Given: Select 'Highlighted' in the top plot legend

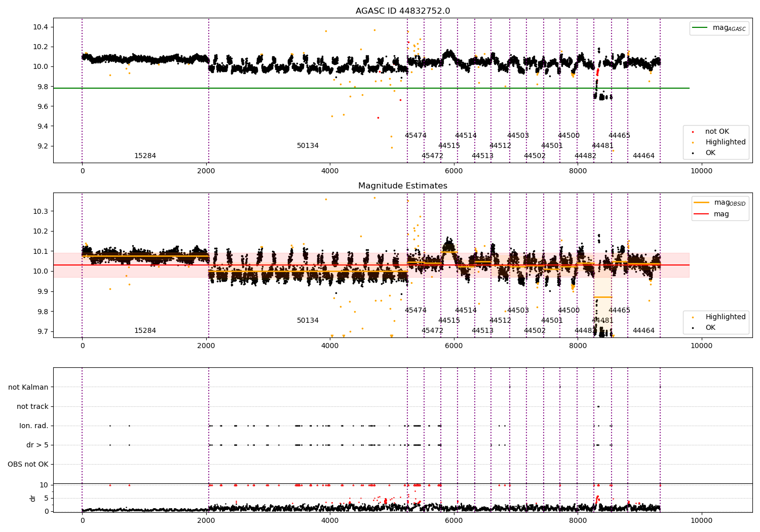Looking at the screenshot, I should click(x=726, y=142).
